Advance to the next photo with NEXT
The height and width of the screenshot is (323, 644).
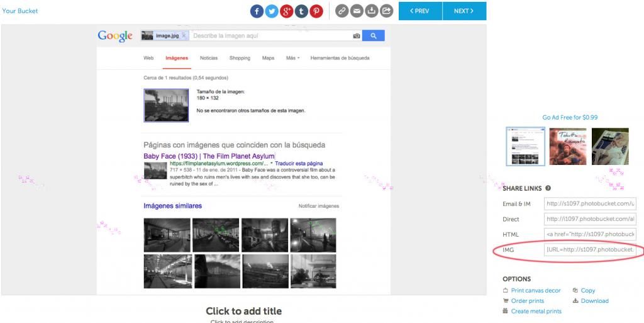click(x=464, y=11)
